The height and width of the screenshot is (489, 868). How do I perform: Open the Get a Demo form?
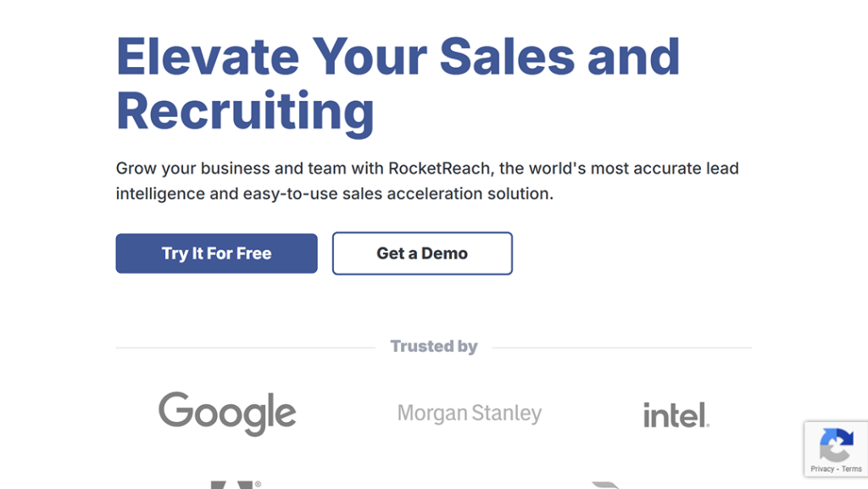(422, 253)
